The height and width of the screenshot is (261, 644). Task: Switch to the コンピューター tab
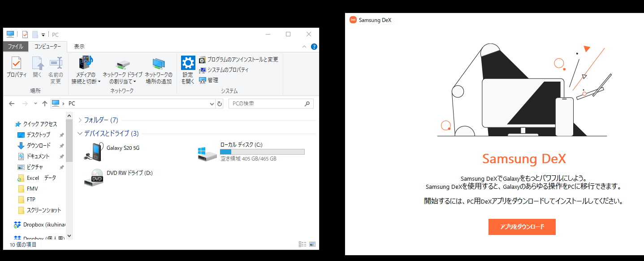tap(48, 47)
